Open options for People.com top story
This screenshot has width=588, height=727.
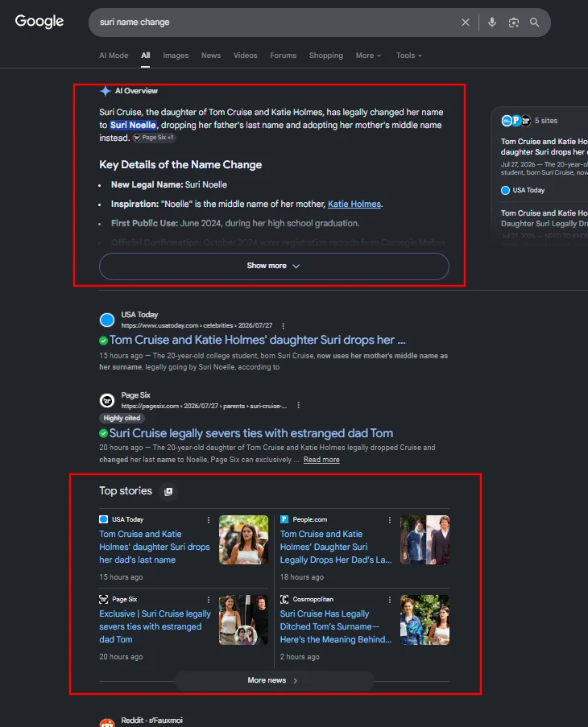390,520
